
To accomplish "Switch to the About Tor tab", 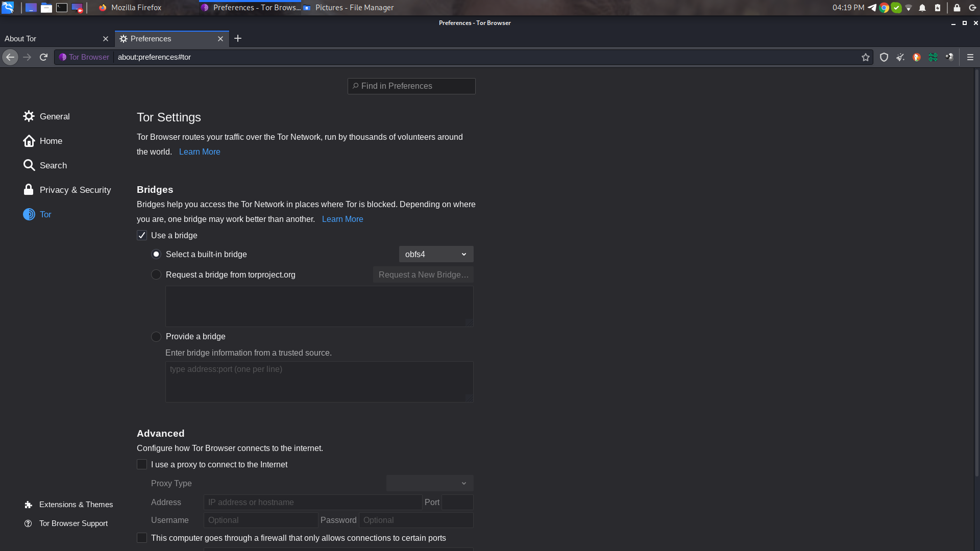I will (57, 39).
